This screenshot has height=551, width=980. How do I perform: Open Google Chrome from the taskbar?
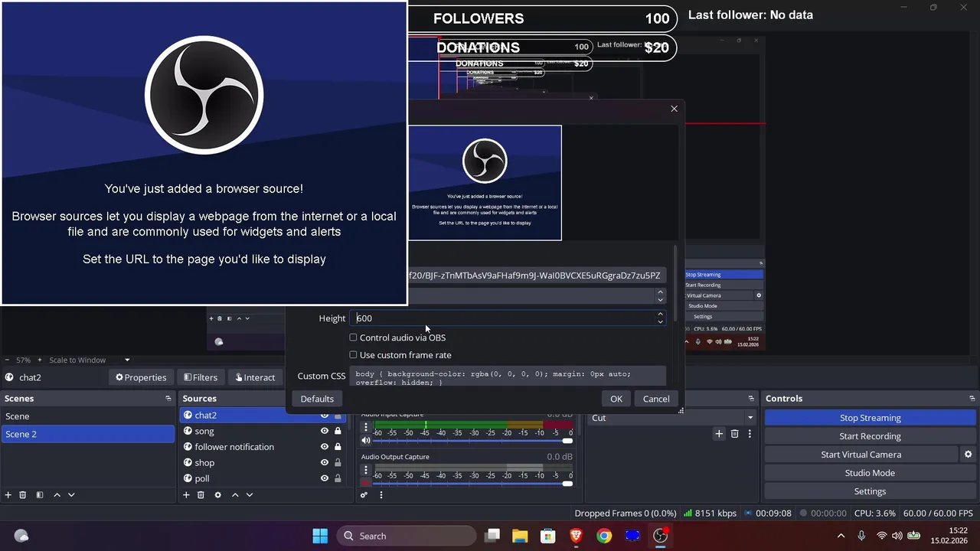click(x=604, y=536)
